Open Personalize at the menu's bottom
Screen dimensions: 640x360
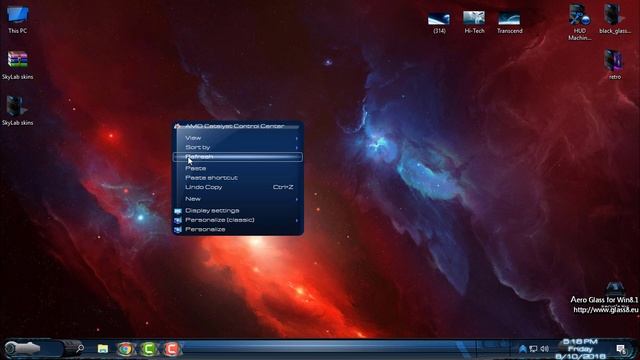click(238, 229)
